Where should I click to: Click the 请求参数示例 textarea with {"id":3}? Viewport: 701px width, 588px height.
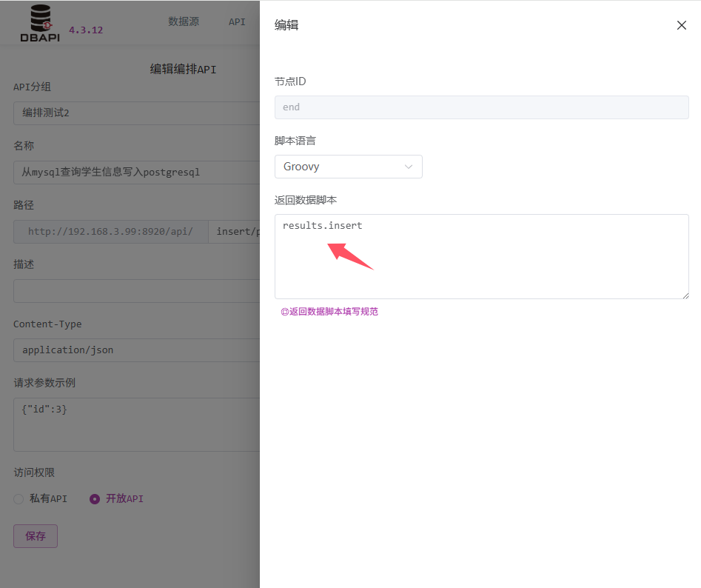(x=137, y=424)
